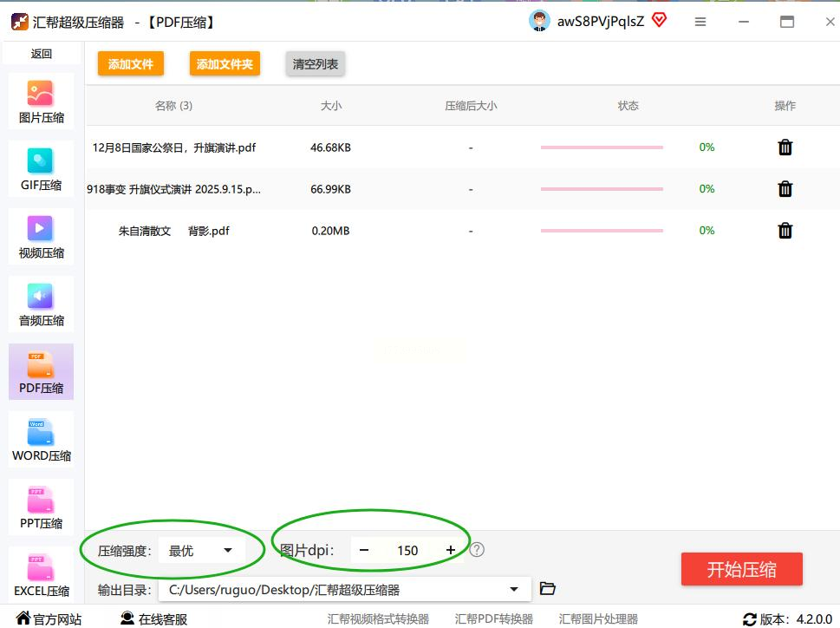Open the PPT压缩 sidebar tool

pos(41,507)
